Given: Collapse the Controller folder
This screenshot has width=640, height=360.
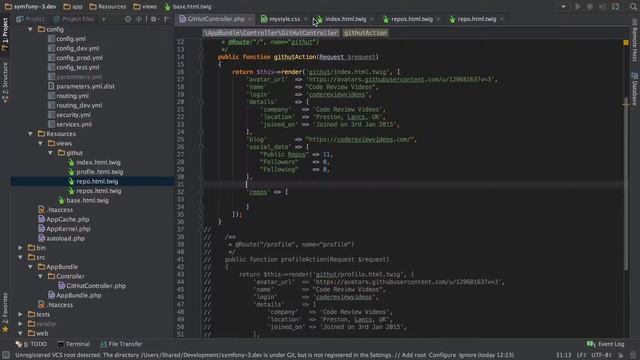Looking at the screenshot, I should coord(40,276).
